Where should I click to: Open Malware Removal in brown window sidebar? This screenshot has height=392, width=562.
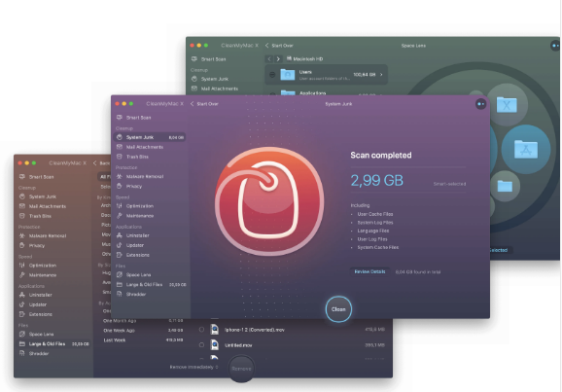43,235
